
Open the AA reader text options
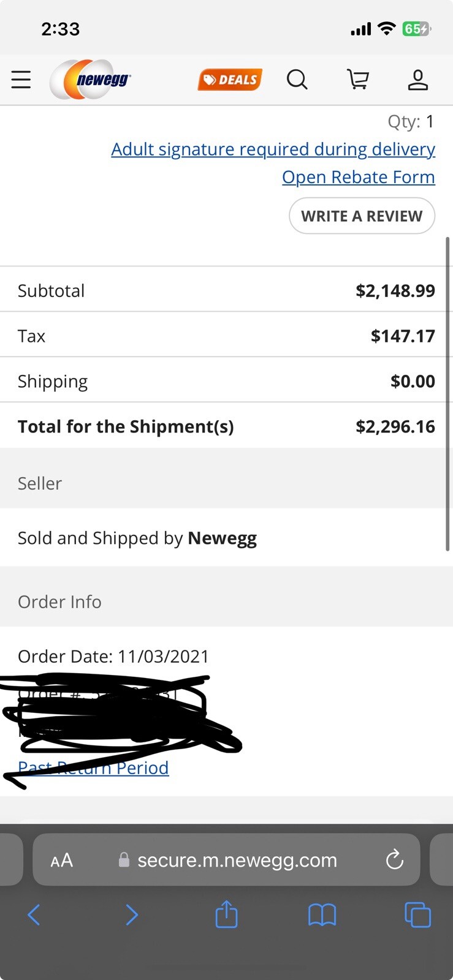coord(62,861)
